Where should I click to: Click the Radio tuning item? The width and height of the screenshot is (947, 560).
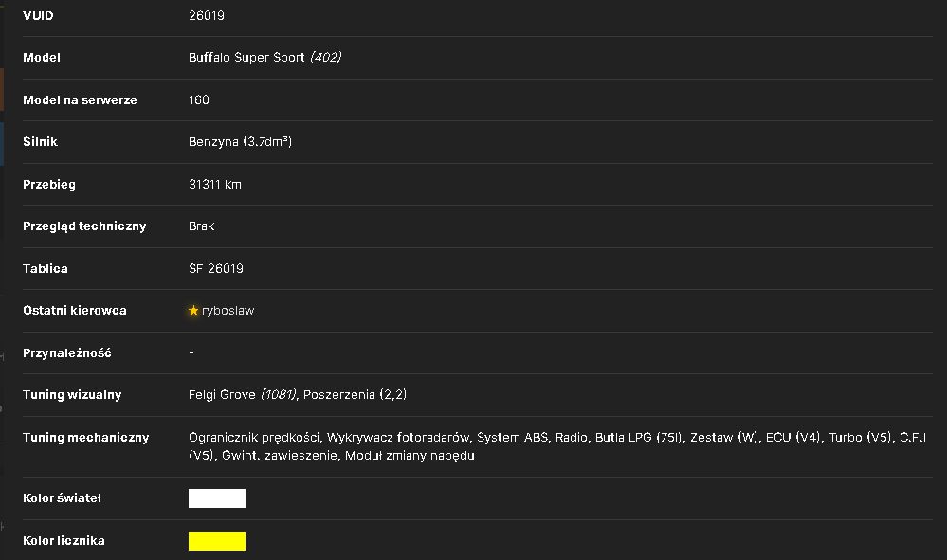pos(572,438)
